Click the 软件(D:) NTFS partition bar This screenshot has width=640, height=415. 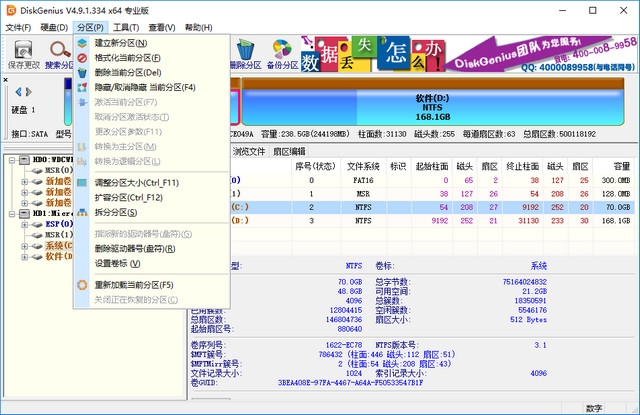coord(434,105)
